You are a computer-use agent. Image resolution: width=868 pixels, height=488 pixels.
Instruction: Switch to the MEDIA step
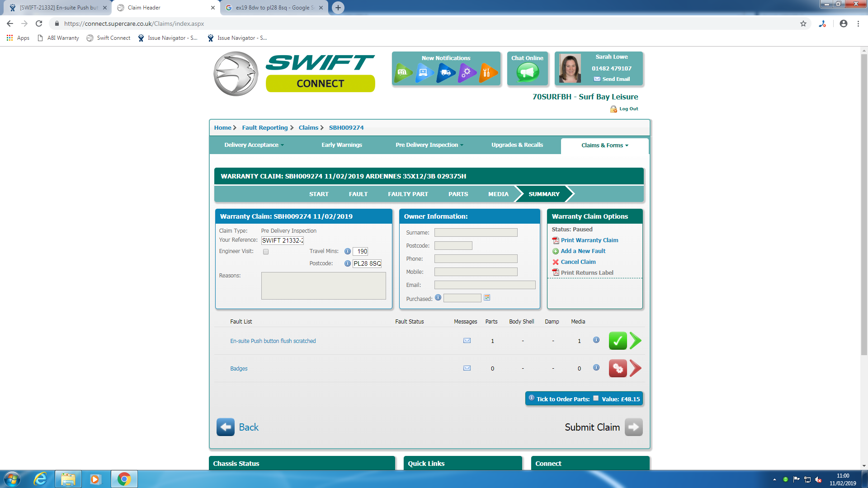498,194
